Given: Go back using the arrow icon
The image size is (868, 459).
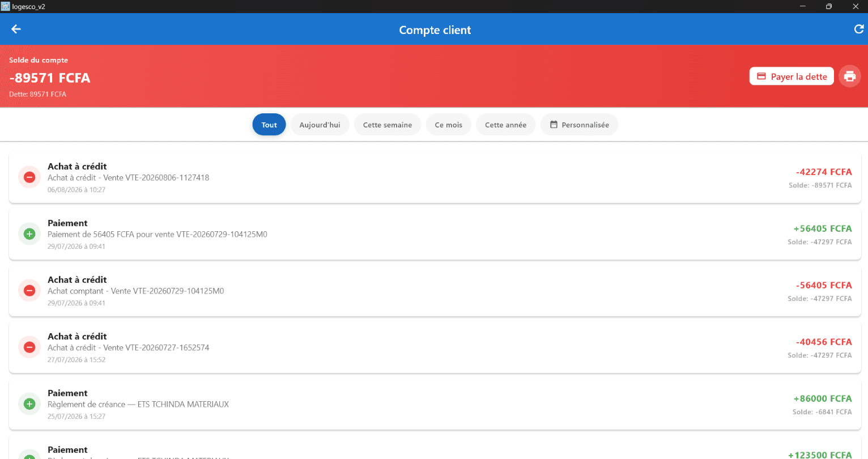Looking at the screenshot, I should (16, 29).
